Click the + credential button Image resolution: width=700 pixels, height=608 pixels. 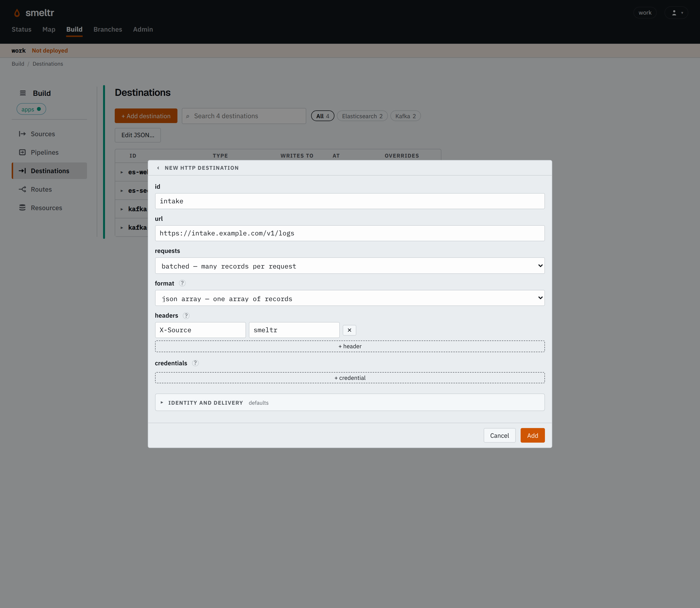pos(350,378)
